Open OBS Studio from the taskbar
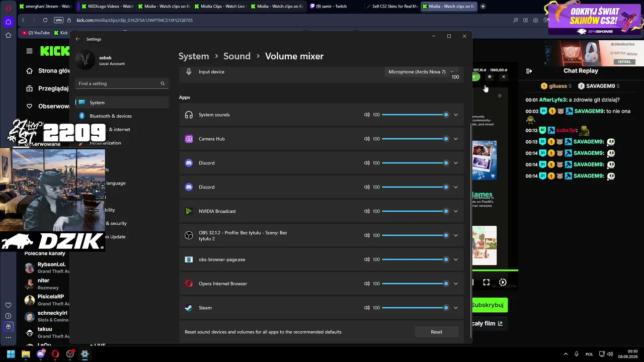644x362 pixels. coord(70,354)
